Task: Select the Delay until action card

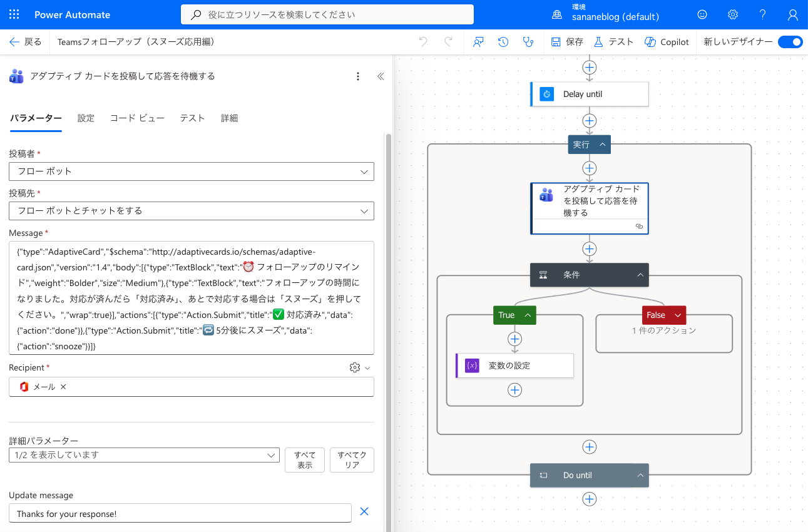Action: coord(590,94)
